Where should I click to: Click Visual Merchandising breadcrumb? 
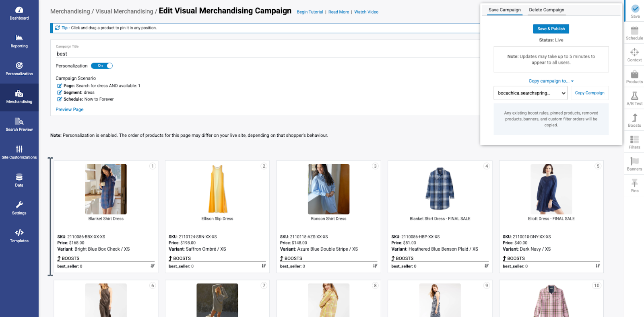tap(124, 11)
